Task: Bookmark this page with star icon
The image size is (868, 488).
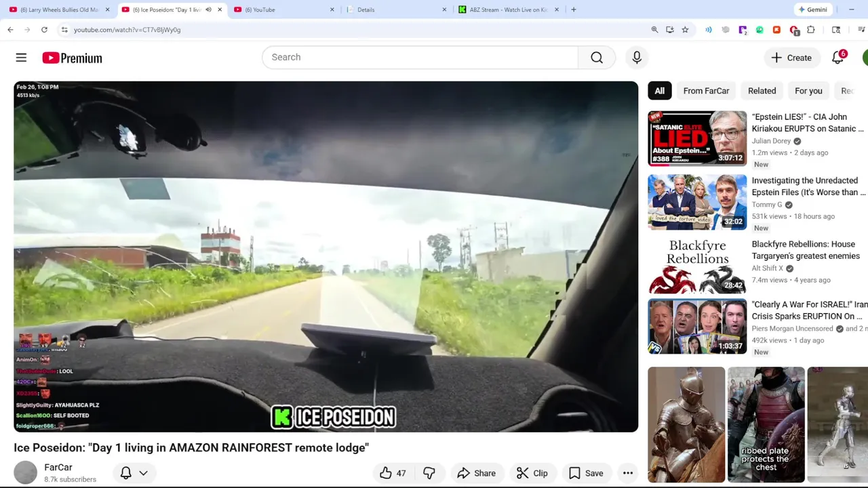Action: (685, 30)
